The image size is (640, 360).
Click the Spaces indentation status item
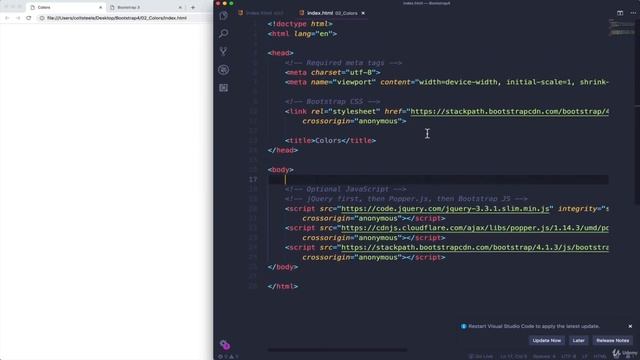(544, 356)
